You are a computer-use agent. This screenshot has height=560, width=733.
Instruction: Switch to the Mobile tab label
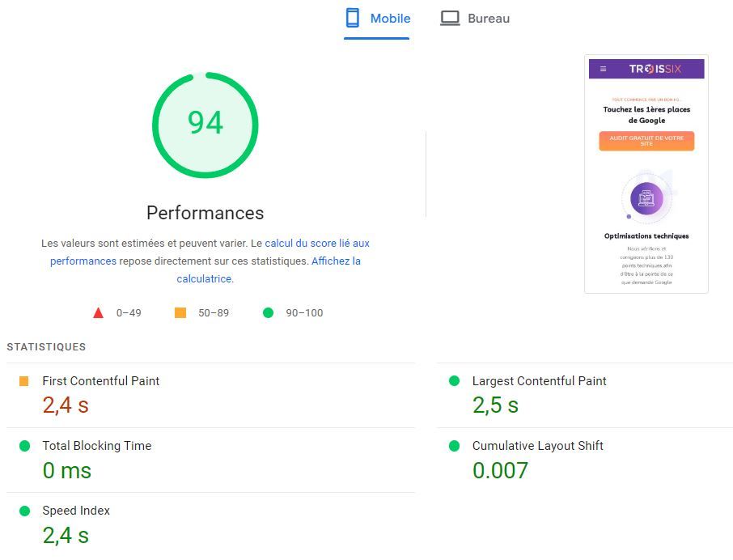click(390, 18)
